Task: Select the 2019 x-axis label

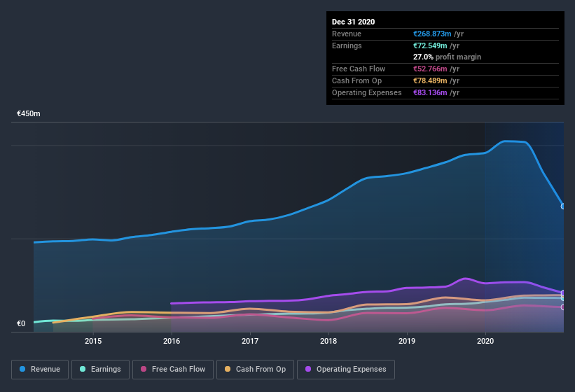Action: pos(407,341)
